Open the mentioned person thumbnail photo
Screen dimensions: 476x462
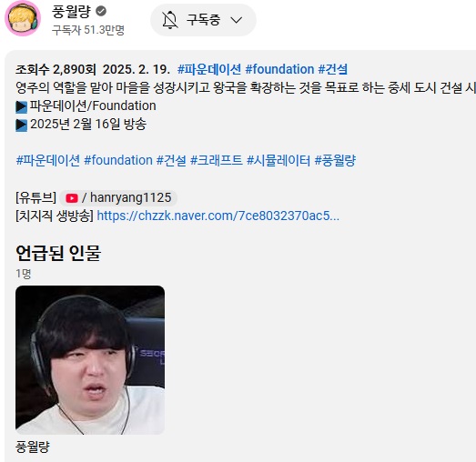(x=90, y=360)
